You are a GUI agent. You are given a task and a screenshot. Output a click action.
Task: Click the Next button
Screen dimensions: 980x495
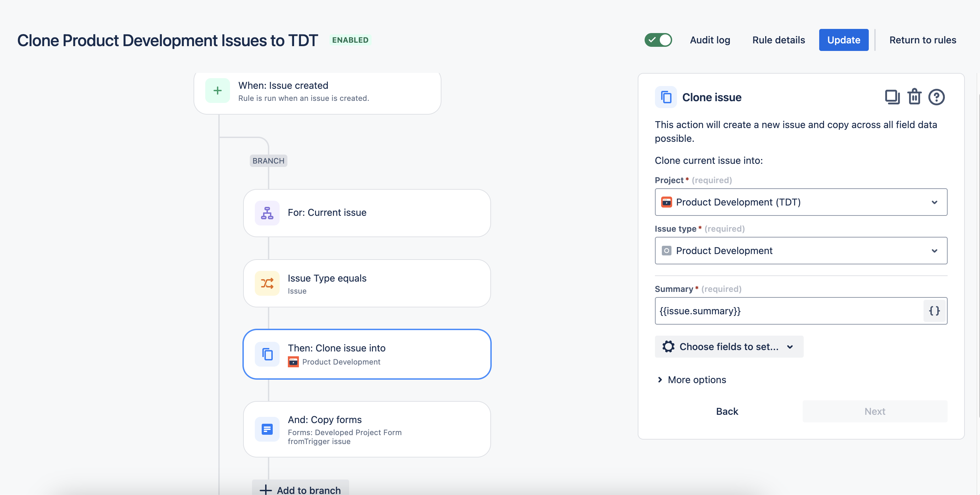[x=875, y=411]
